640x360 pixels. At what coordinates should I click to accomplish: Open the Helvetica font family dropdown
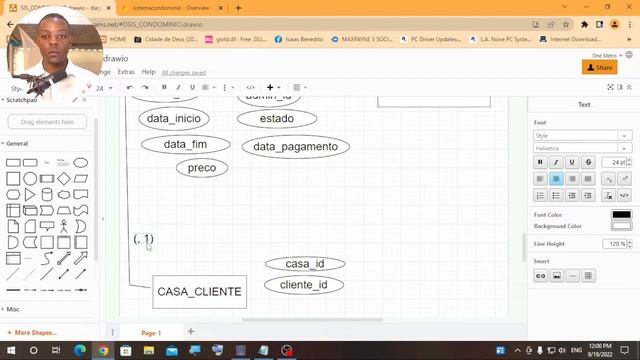point(582,148)
